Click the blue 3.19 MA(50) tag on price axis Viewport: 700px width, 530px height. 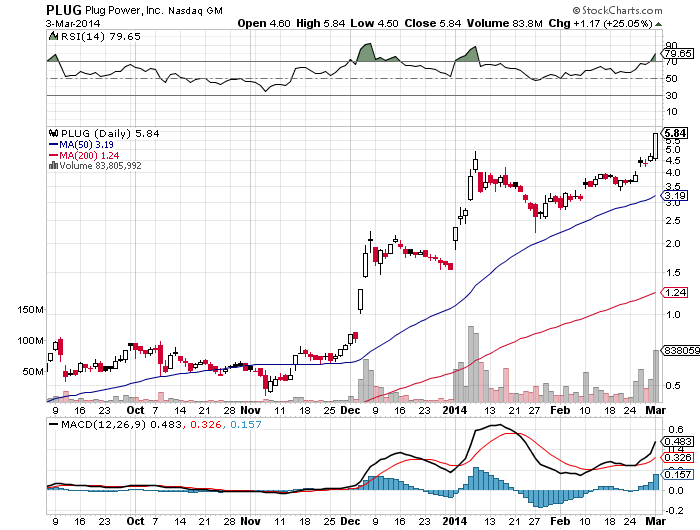675,196
